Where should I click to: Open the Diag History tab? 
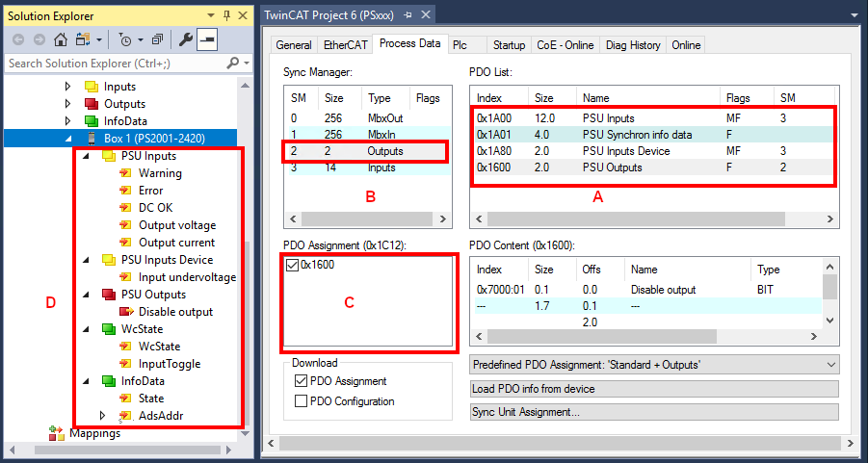click(633, 45)
